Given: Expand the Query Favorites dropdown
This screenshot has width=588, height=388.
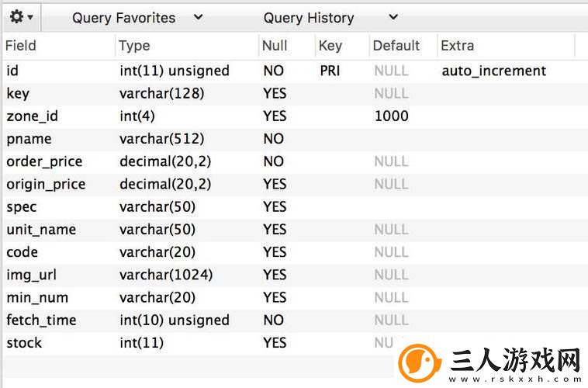Looking at the screenshot, I should (137, 18).
